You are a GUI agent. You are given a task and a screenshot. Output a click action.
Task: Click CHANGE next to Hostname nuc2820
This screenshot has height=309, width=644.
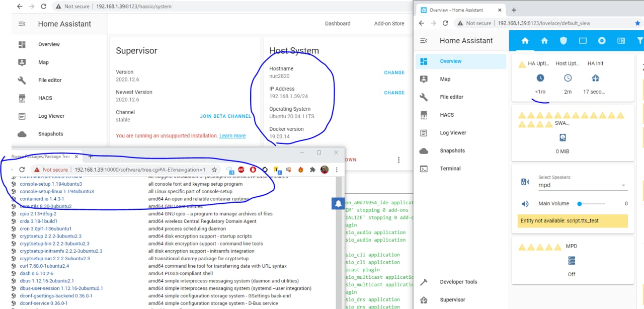pyautogui.click(x=394, y=72)
